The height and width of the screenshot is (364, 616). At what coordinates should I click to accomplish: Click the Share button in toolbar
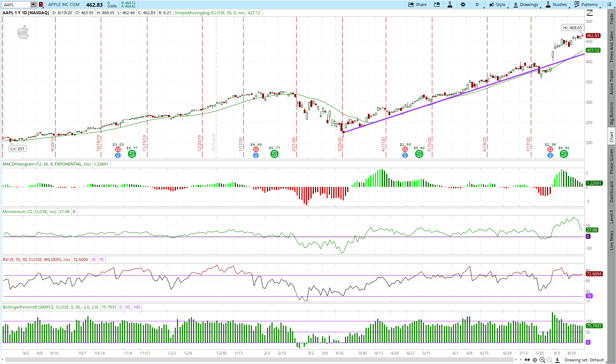(417, 4)
